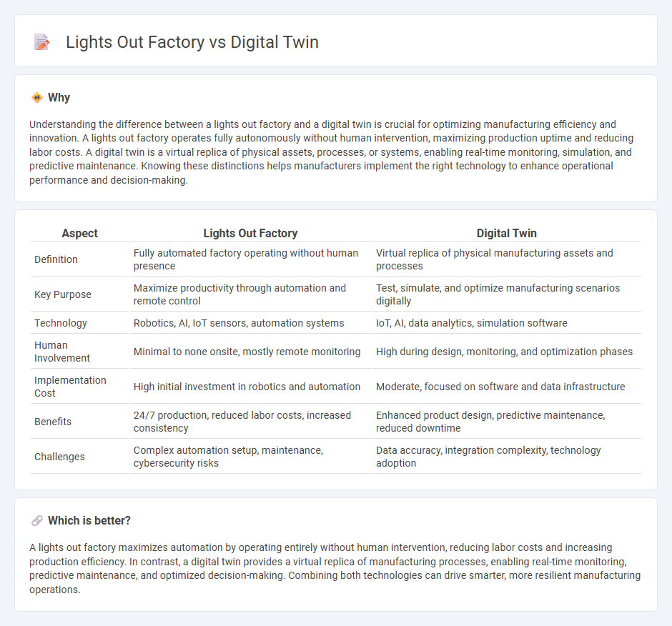This screenshot has width=672, height=626.
Task: Select the Challenges row label
Action: (59, 457)
